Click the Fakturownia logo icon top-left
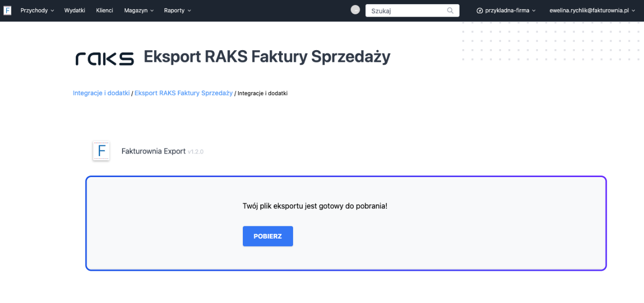The image size is (644, 303). pos(7,10)
